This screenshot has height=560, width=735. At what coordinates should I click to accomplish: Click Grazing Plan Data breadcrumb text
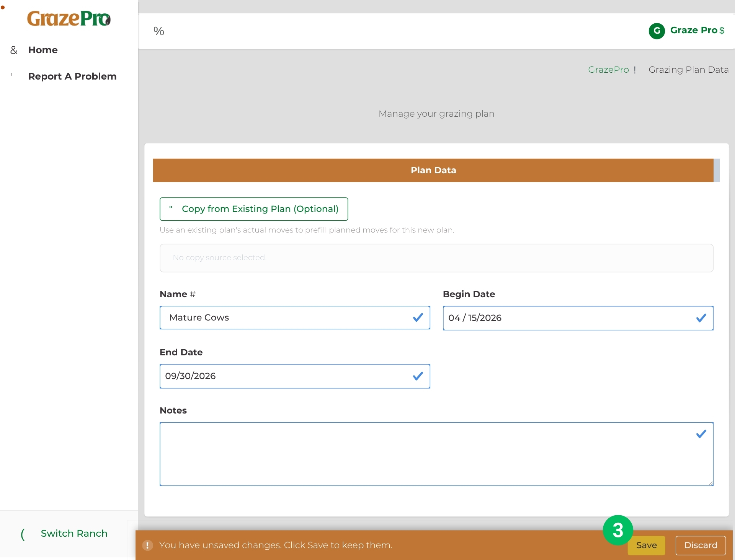click(x=688, y=70)
